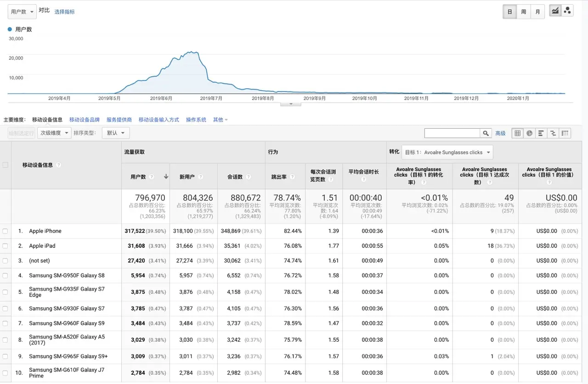The height and width of the screenshot is (384, 588).
Task: Switch chart granularity to 日
Action: [510, 11]
